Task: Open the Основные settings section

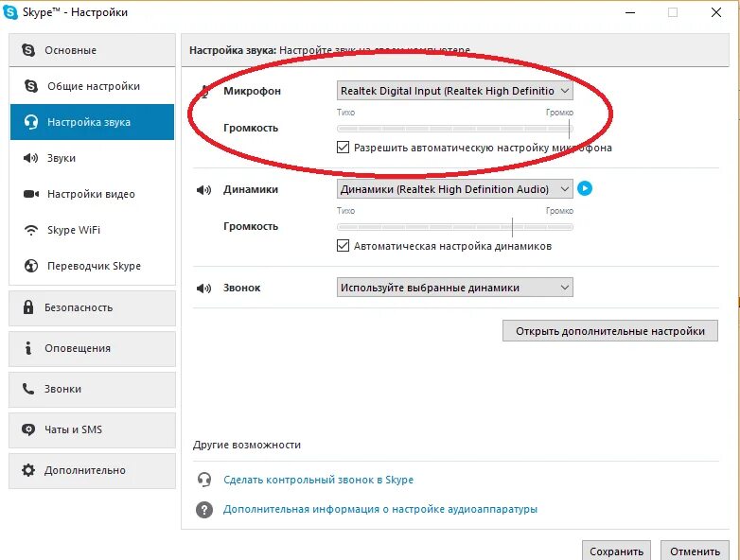Action: point(92,50)
